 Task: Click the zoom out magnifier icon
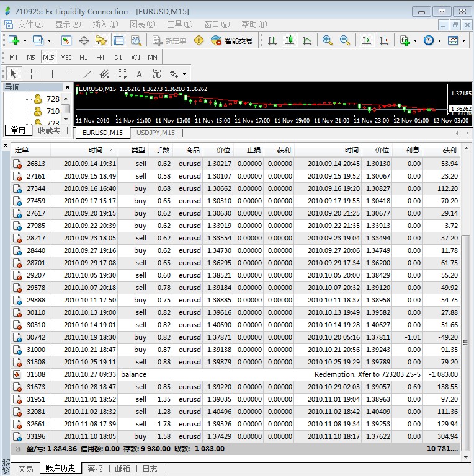345,40
